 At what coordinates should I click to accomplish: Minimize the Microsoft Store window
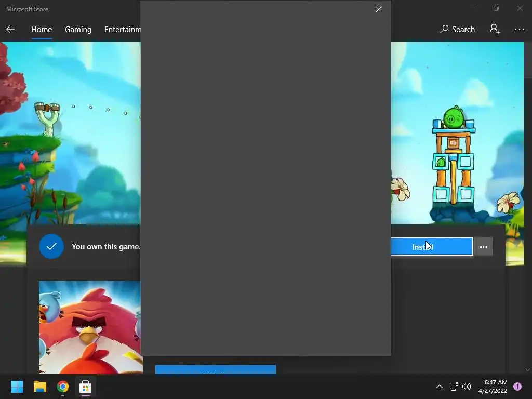(472, 8)
